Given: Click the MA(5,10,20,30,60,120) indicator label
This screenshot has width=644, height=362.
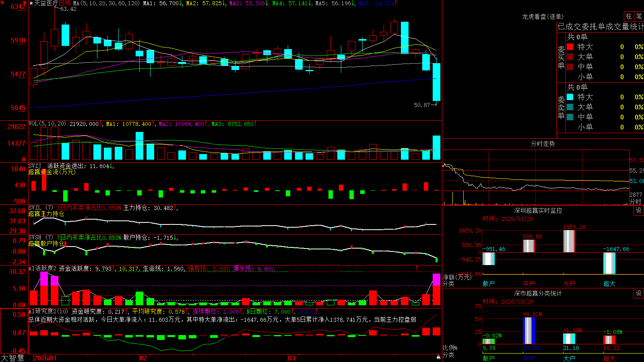Looking at the screenshot, I should [x=106, y=3].
